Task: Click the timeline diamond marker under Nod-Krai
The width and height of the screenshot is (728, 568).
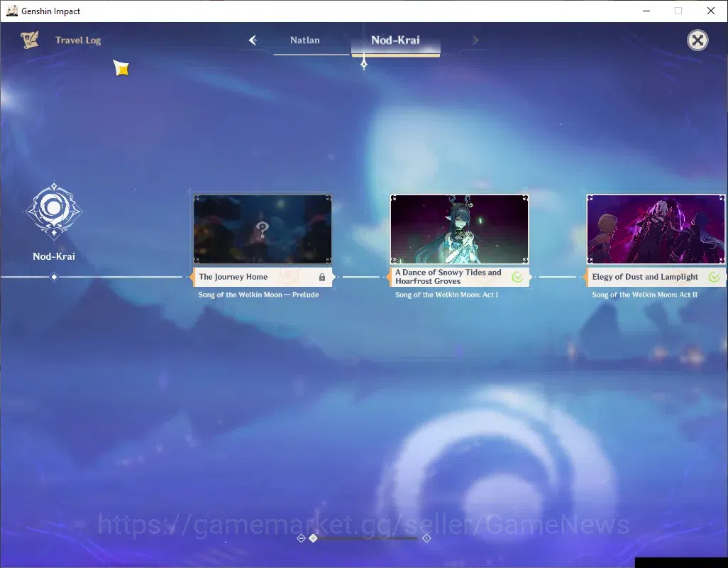Action: point(55,278)
